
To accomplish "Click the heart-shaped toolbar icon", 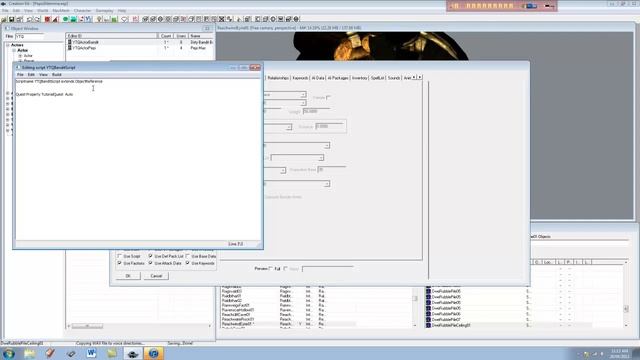I will pyautogui.click(x=124, y=19).
